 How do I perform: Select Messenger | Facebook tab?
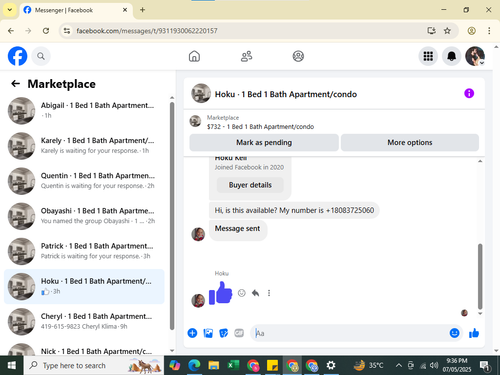[x=76, y=10]
